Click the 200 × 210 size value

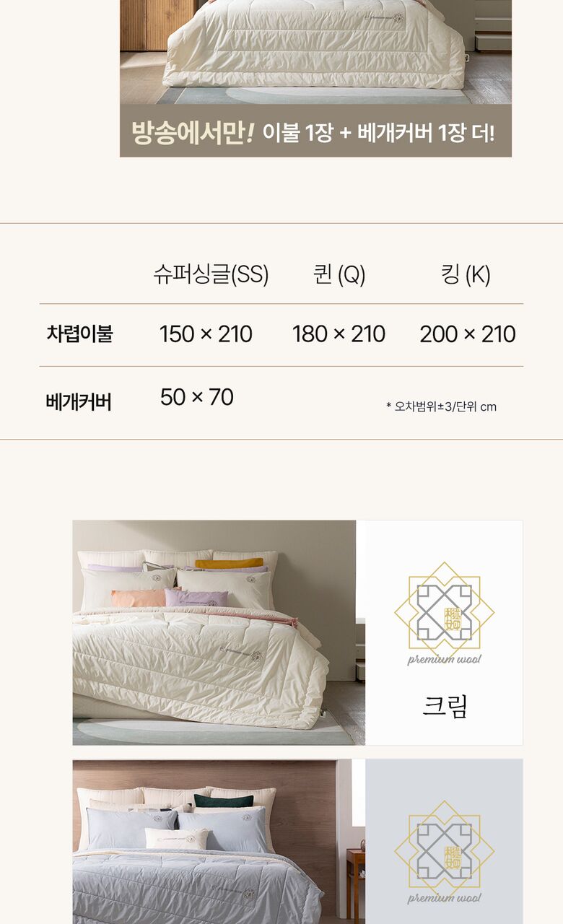click(468, 334)
